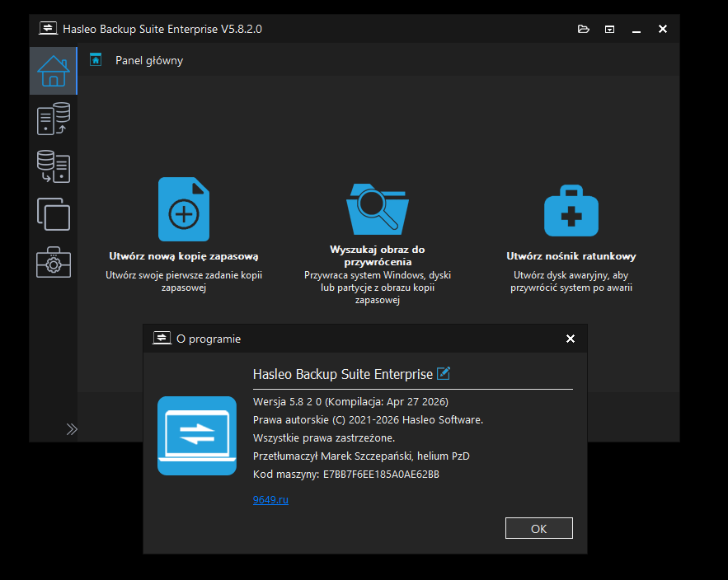Click 'Utwórz dysk awaryjny' description text
This screenshot has width=728, height=580.
point(571,282)
